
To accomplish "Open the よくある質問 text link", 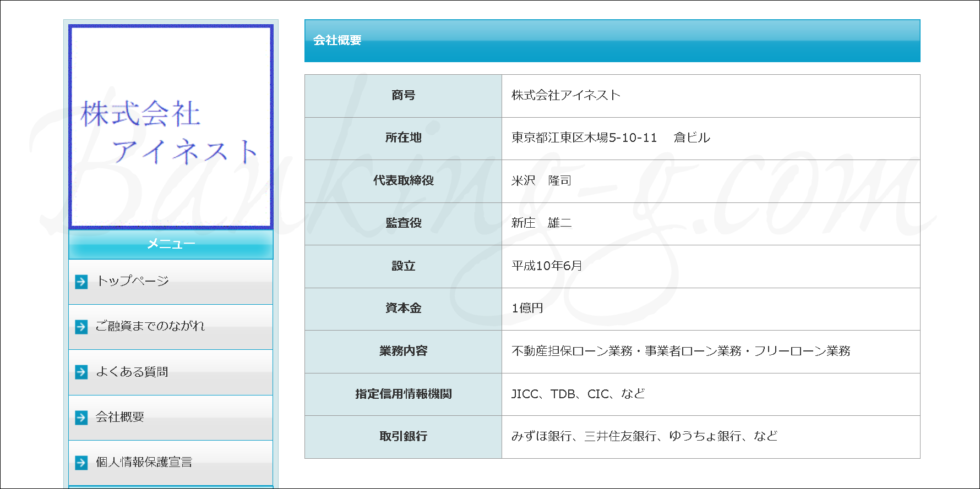I will 132,372.
